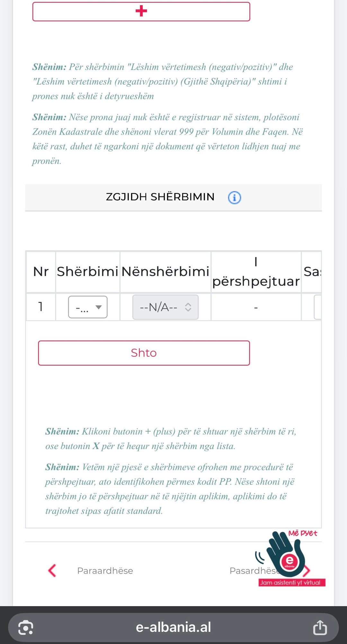The height and width of the screenshot is (644, 347).
Task: Click the Shërbimi column header
Action: coord(87,272)
